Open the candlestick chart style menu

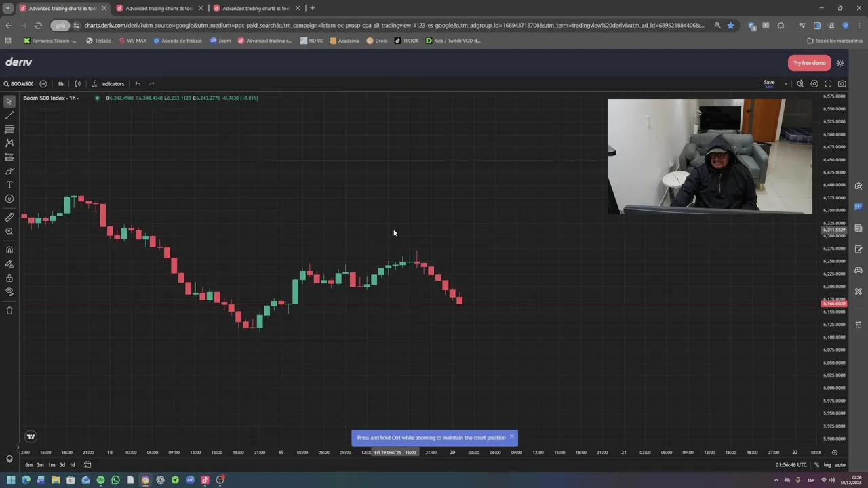click(x=77, y=84)
